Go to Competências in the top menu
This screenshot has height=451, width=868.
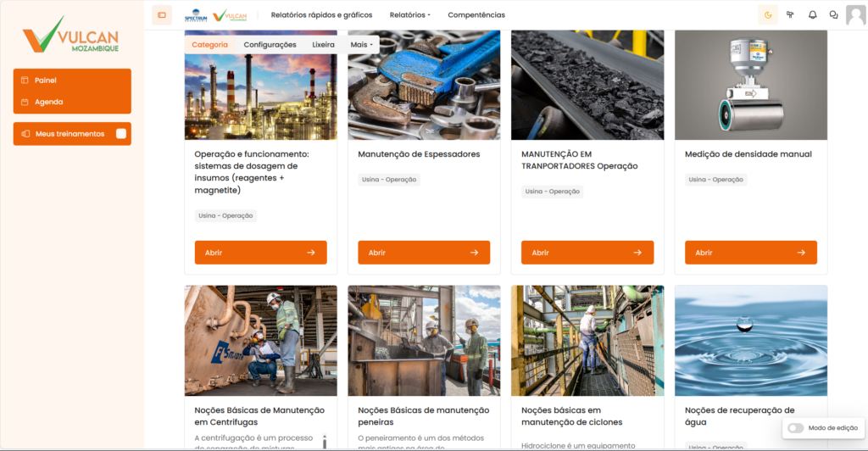pyautogui.click(x=476, y=14)
